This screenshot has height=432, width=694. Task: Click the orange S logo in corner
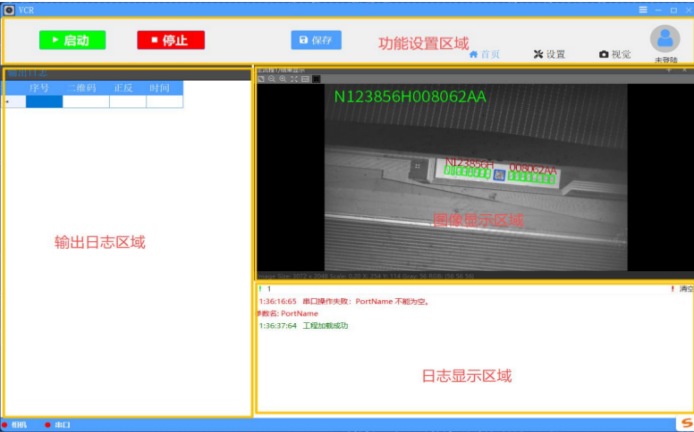[686, 423]
